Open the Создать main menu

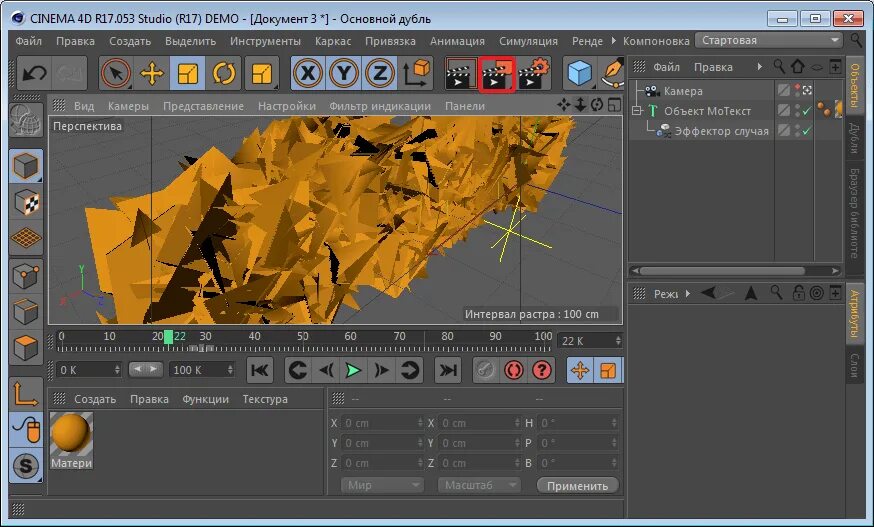(x=130, y=41)
